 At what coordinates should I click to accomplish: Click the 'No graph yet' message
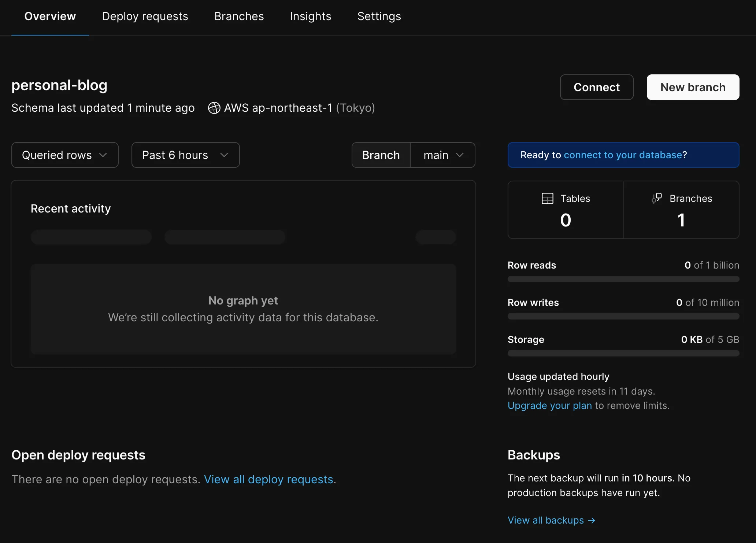(x=243, y=300)
